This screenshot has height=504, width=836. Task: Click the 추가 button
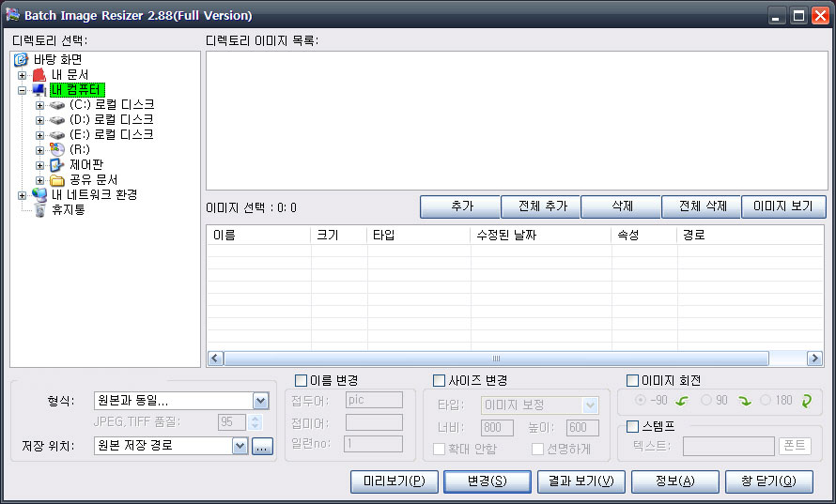pyautogui.click(x=460, y=206)
